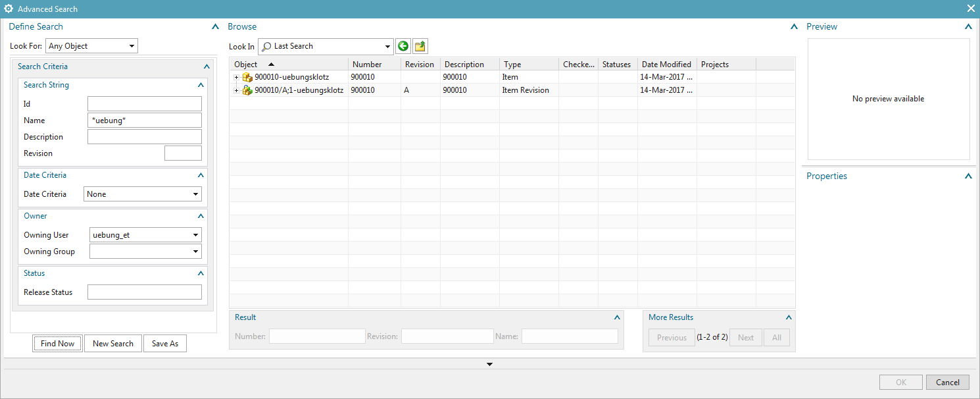Sort by the Description column header

coord(470,65)
